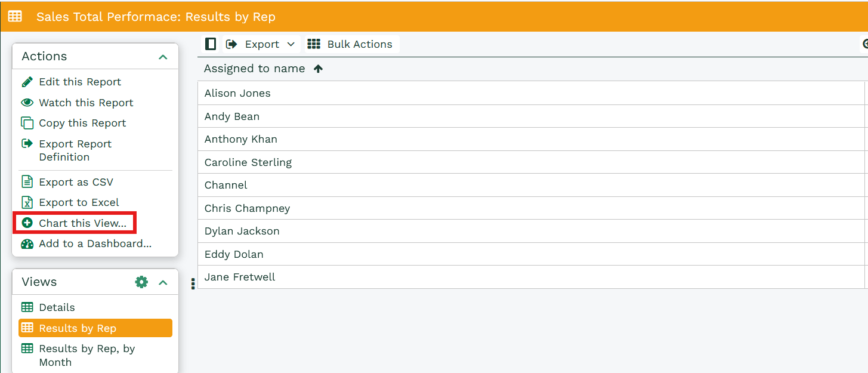
Task: Click the Copy this Report icon
Action: click(x=27, y=123)
